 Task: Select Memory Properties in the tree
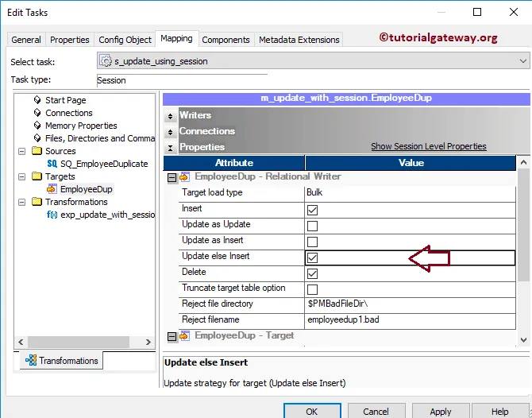coord(81,126)
